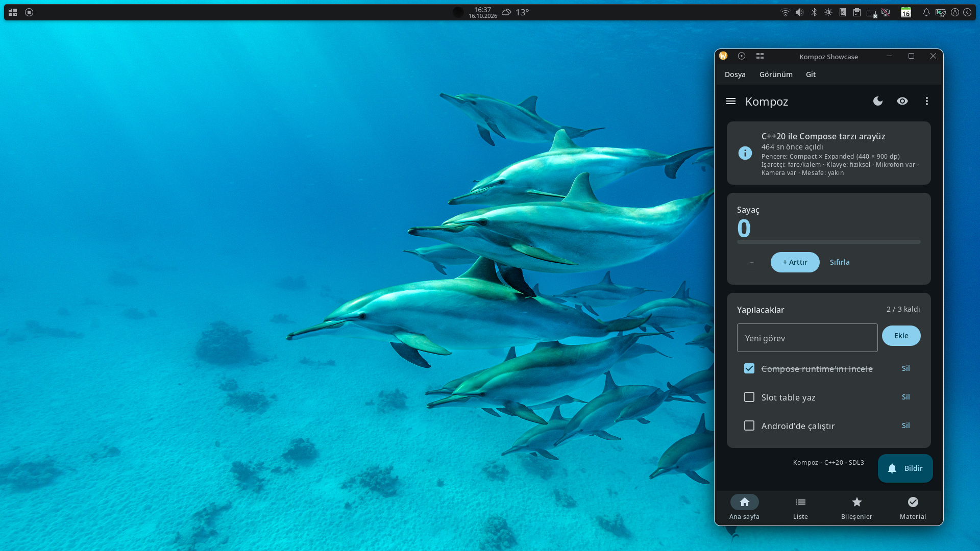Click the orange W window icon in the title bar

723,56
